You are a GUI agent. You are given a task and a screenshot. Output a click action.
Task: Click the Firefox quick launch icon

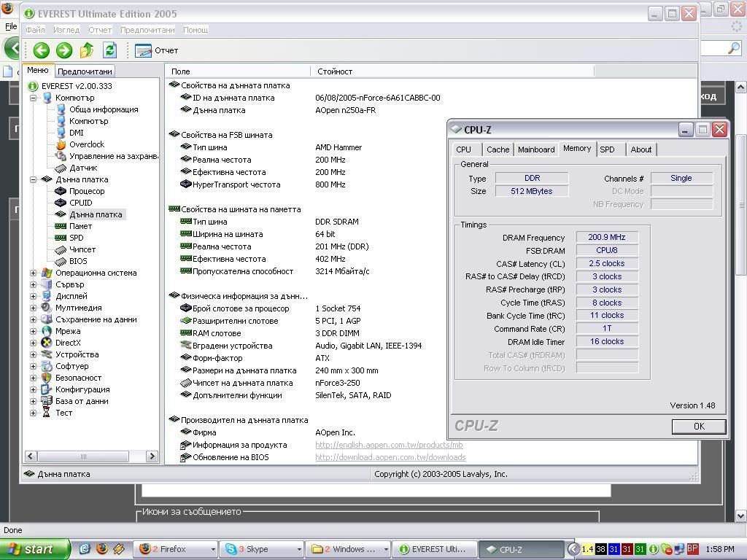pos(102,549)
